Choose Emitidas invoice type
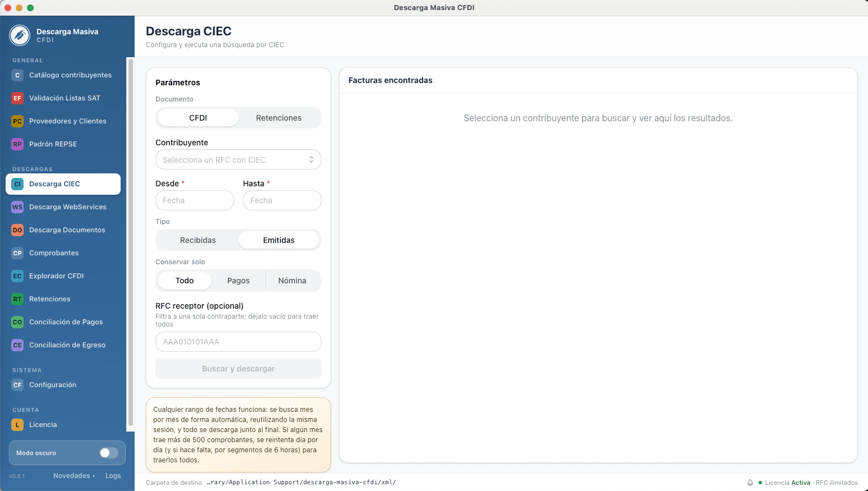868x491 pixels. [279, 240]
